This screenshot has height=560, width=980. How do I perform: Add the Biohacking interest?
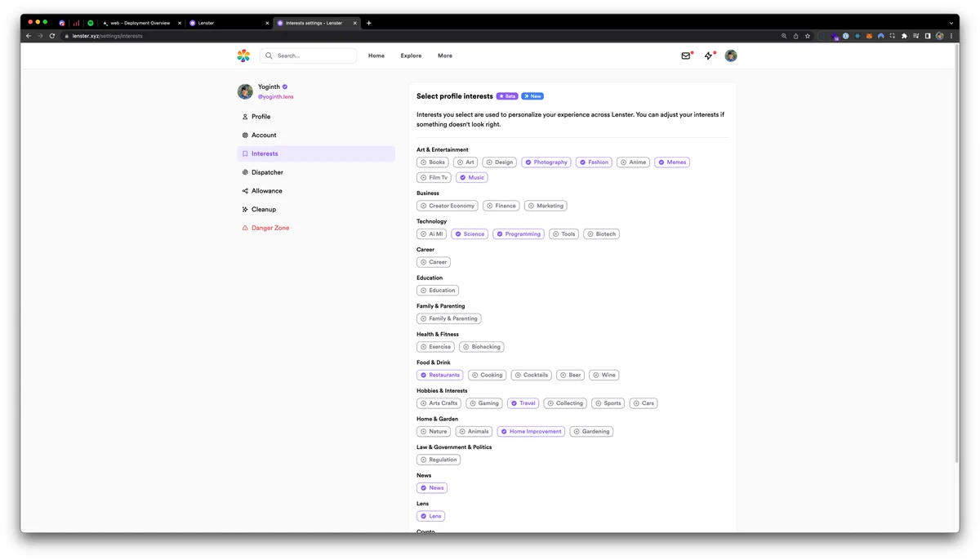pos(482,347)
